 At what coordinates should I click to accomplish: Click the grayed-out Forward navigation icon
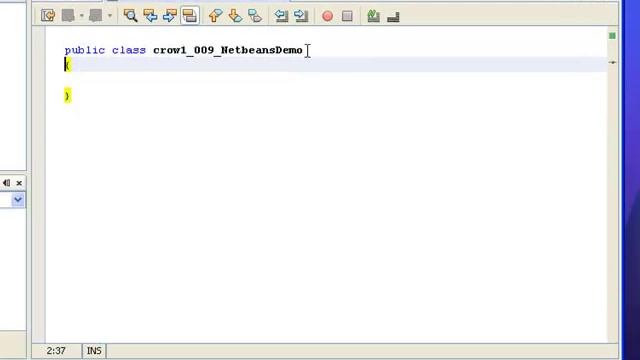coord(96,16)
